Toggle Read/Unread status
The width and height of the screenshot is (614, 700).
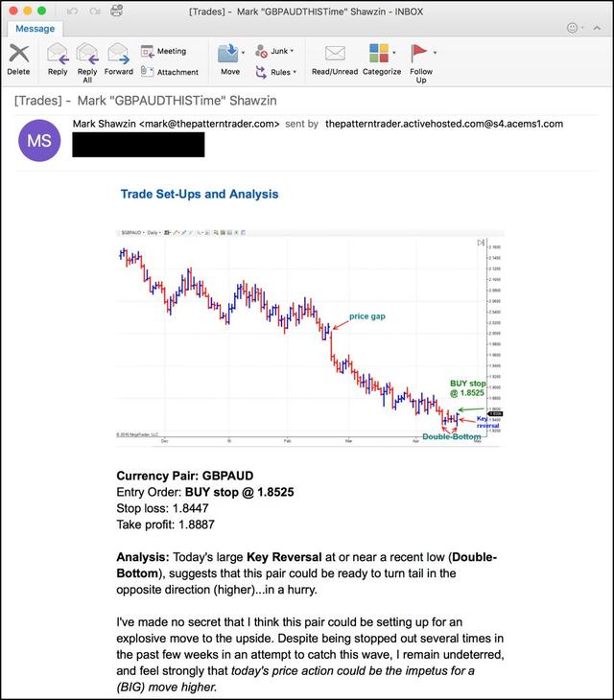point(335,58)
